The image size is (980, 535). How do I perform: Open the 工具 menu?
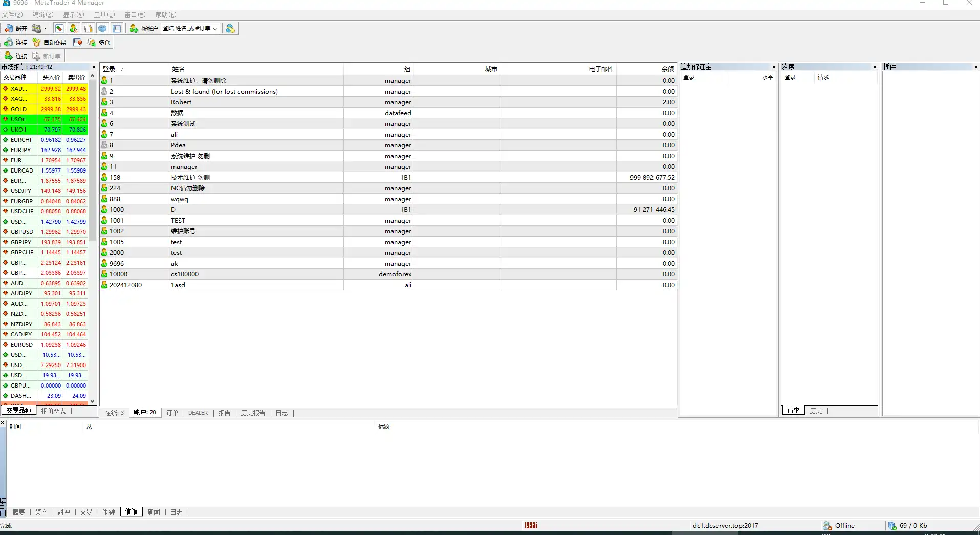pyautogui.click(x=104, y=15)
